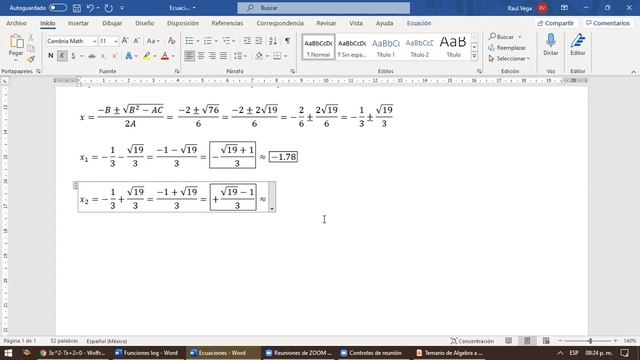Switch to the Ecuación tab
The height and width of the screenshot is (360, 640).
pyautogui.click(x=419, y=23)
